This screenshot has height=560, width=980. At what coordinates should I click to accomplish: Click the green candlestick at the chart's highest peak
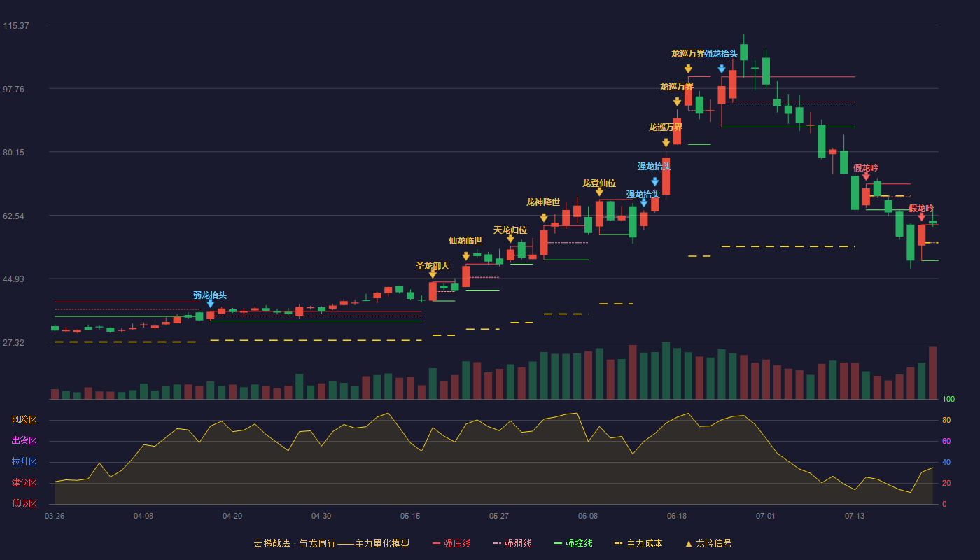coord(743,52)
